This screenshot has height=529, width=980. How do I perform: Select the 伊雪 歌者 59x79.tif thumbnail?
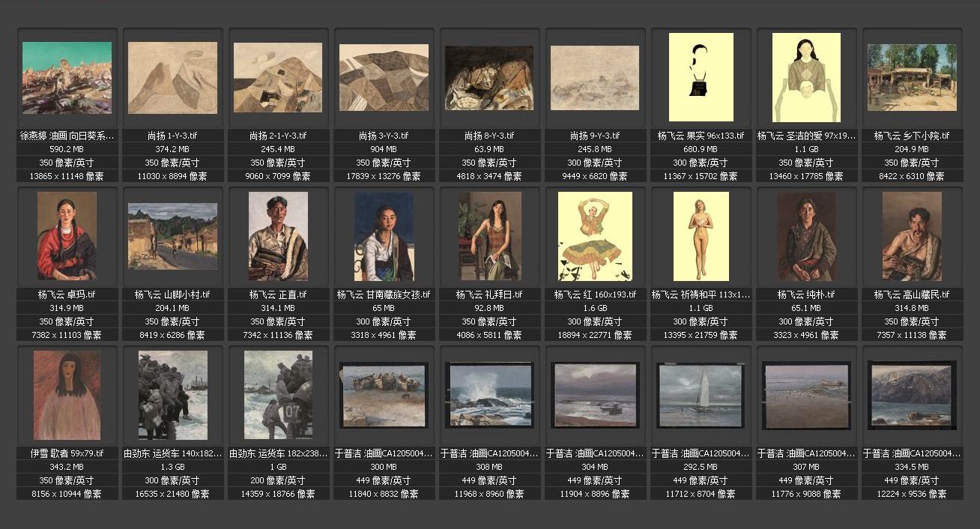point(67,395)
